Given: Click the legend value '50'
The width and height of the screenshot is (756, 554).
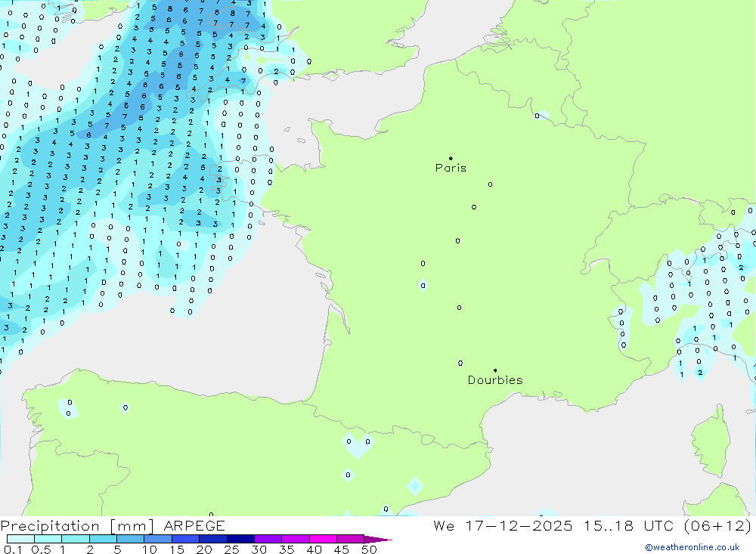Looking at the screenshot, I should pyautogui.click(x=369, y=549).
